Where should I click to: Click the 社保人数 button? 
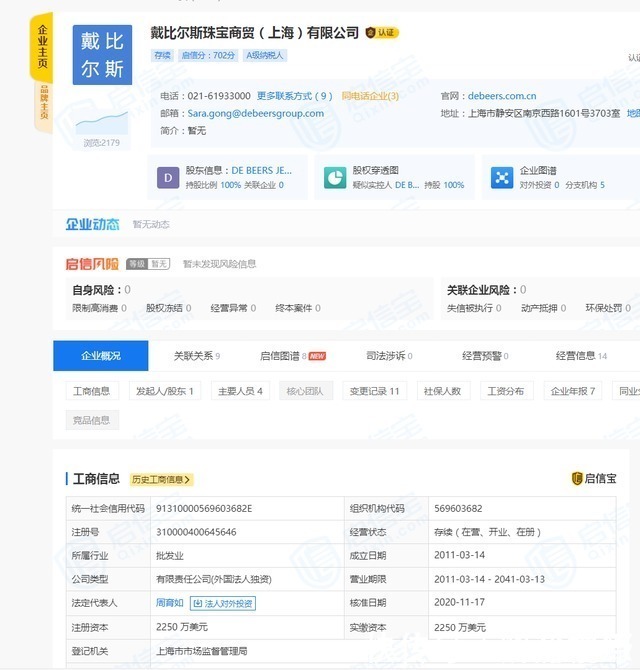point(443,391)
